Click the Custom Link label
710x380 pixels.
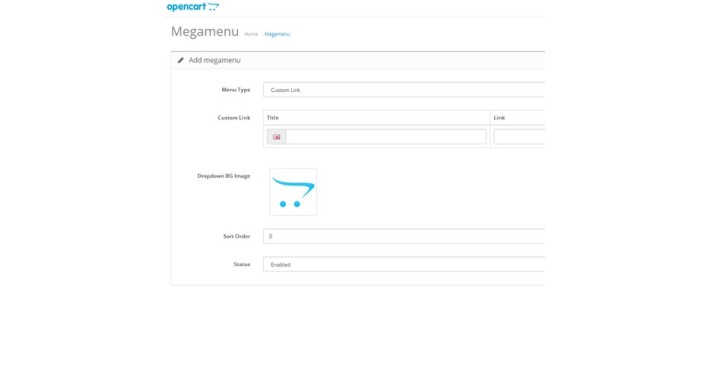point(234,118)
